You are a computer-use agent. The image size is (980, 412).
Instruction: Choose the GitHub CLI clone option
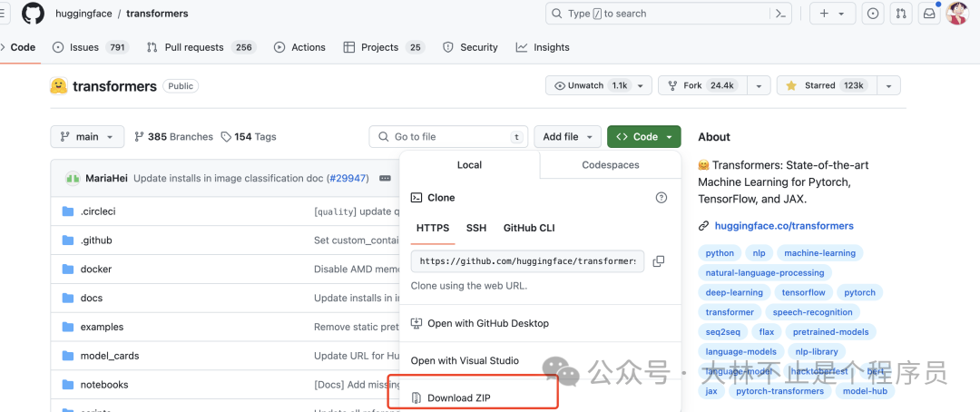click(529, 228)
